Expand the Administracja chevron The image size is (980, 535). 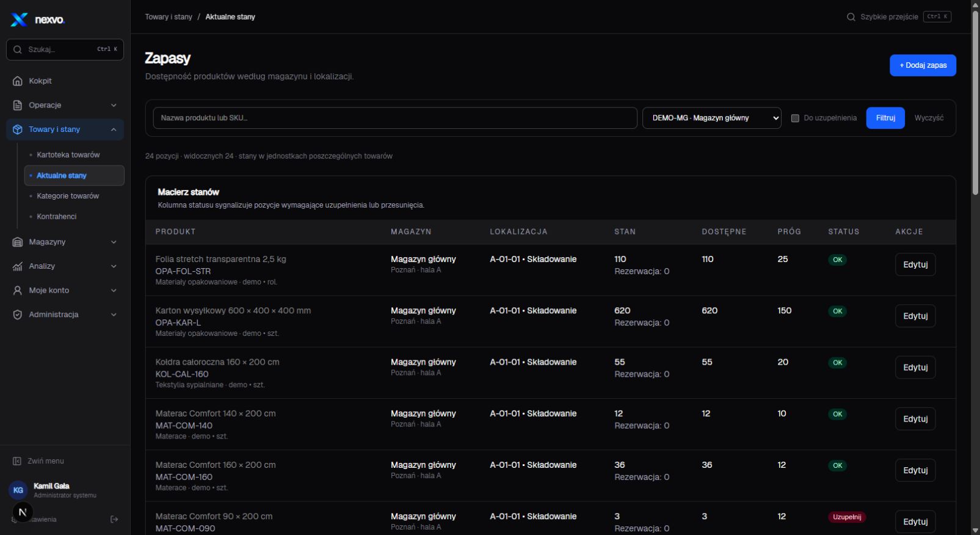114,315
